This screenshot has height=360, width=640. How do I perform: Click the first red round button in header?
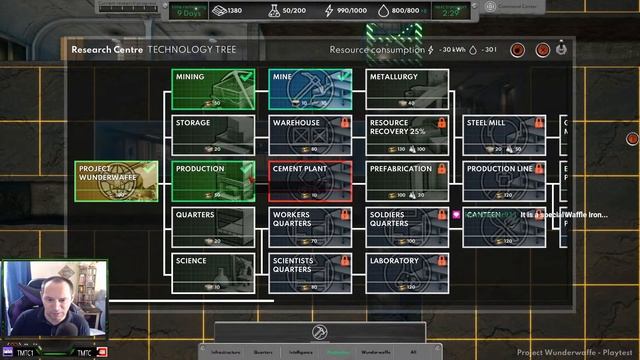click(x=518, y=50)
